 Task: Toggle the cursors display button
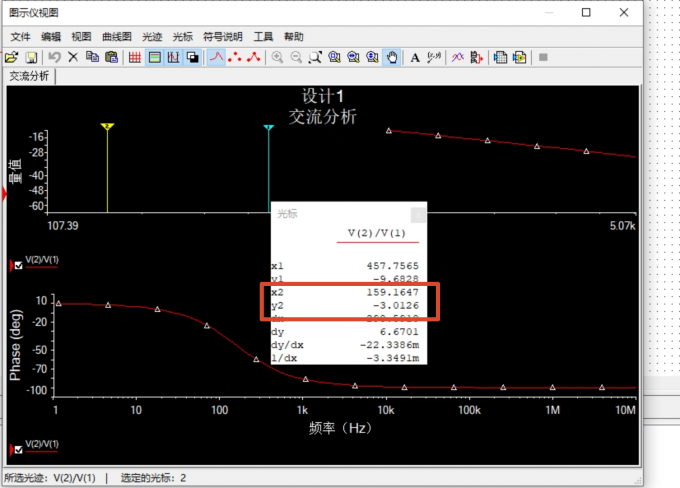(x=173, y=57)
